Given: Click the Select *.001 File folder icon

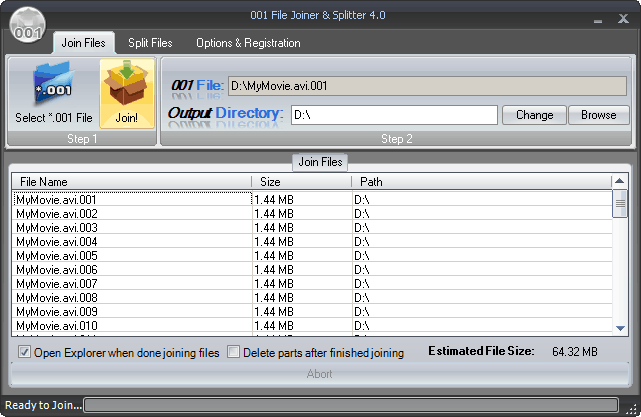Looking at the screenshot, I should (54, 85).
